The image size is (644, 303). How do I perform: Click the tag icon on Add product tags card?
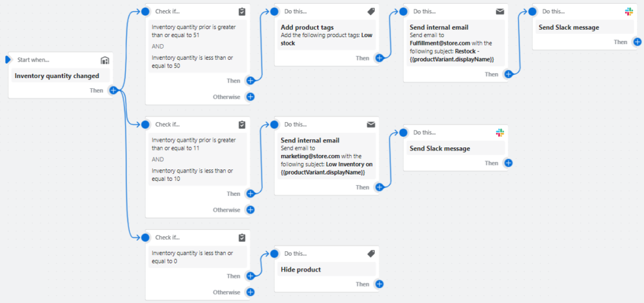(x=371, y=12)
